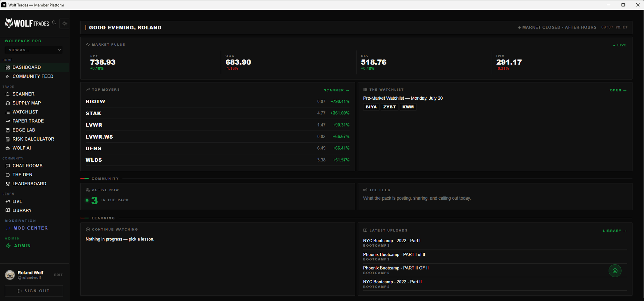Click the Supply Map layers icon

pyautogui.click(x=8, y=103)
